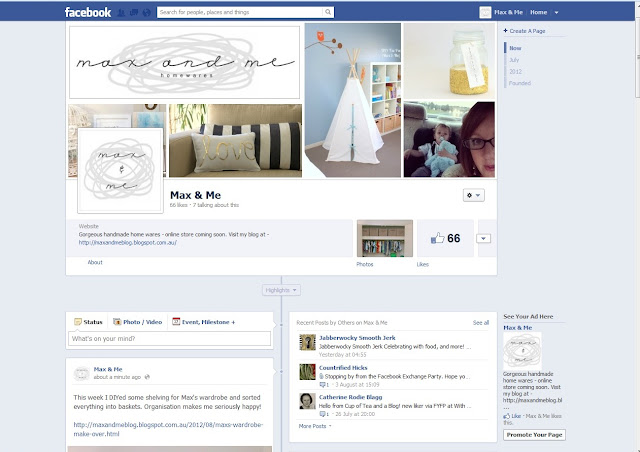Open the love pillow cover photo
The image size is (640, 452).
236,140
